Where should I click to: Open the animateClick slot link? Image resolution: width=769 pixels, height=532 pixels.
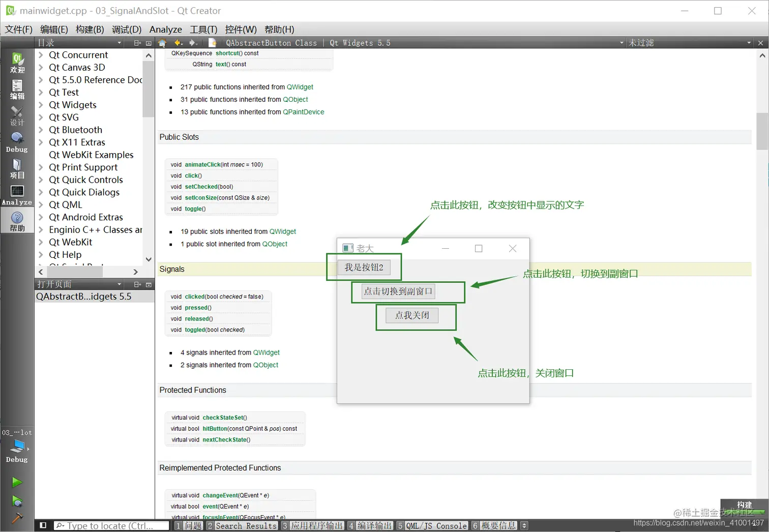tap(202, 165)
